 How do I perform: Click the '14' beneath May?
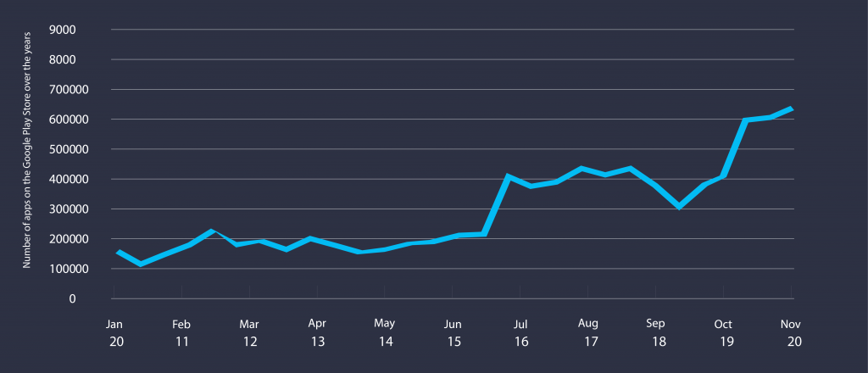tap(386, 342)
